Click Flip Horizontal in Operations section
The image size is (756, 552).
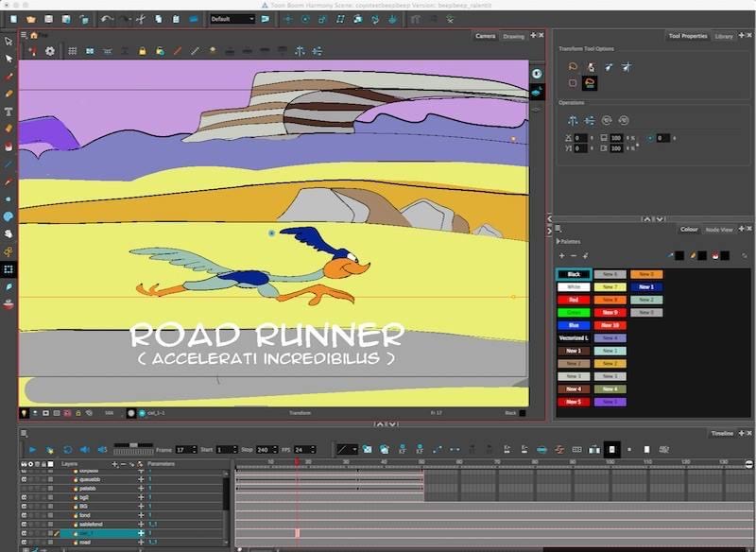pos(573,121)
